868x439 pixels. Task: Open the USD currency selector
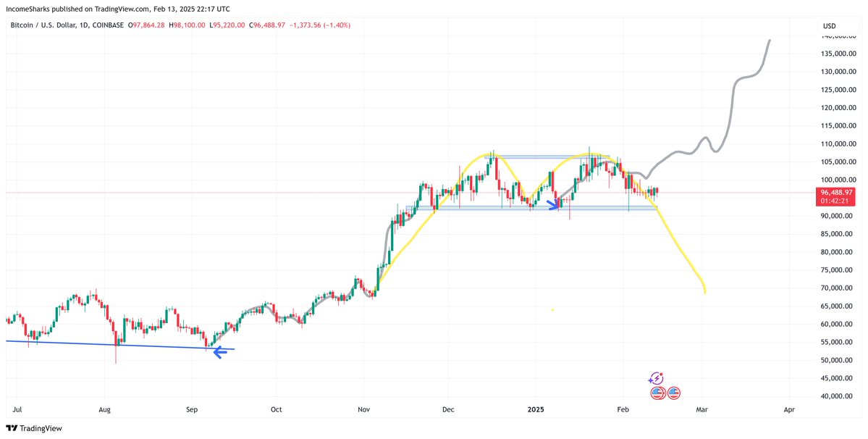[830, 26]
